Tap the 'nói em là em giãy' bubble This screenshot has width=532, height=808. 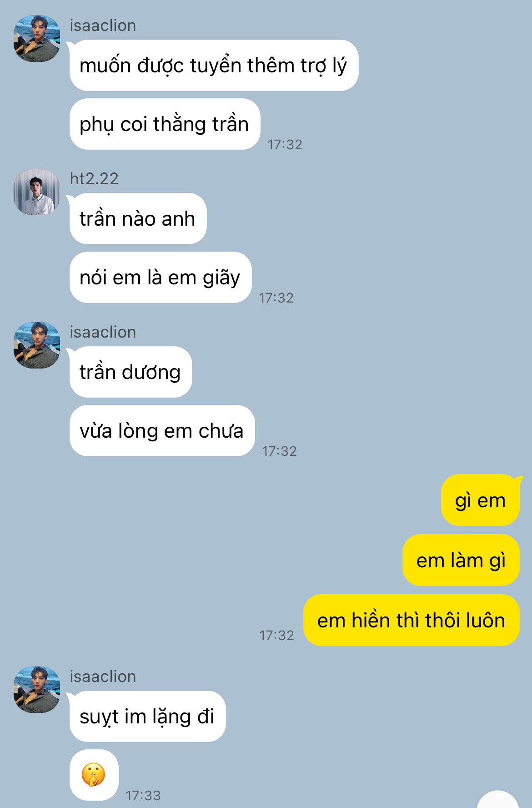(x=161, y=278)
